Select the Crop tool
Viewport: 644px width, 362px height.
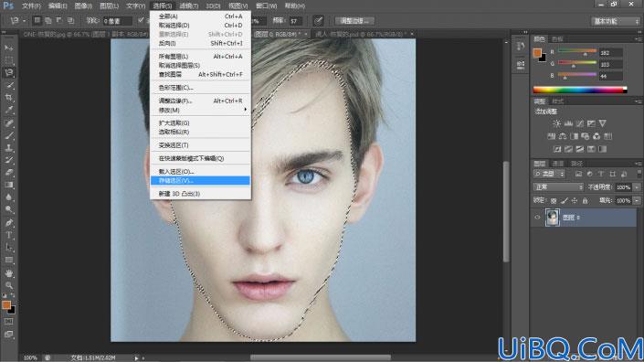point(8,98)
